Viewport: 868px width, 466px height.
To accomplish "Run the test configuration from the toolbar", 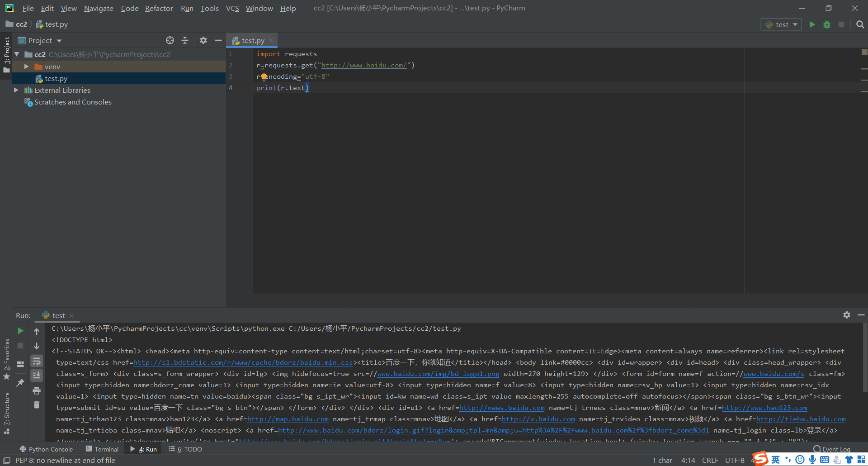I will 812,24.
